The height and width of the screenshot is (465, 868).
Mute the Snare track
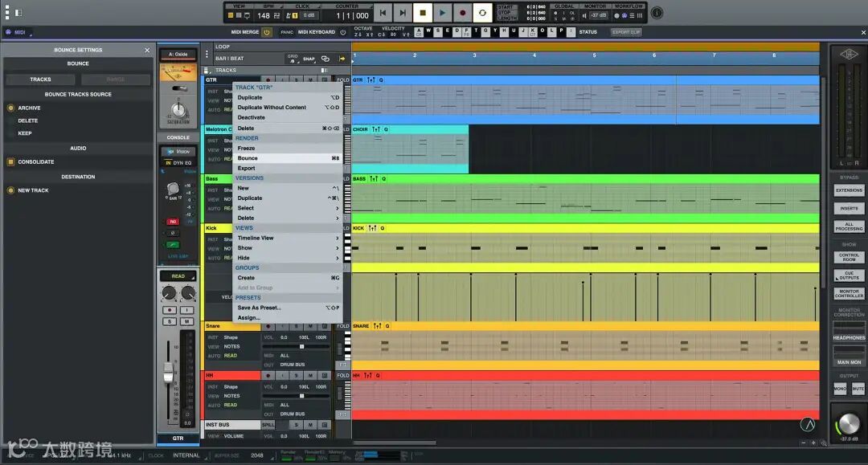point(310,326)
